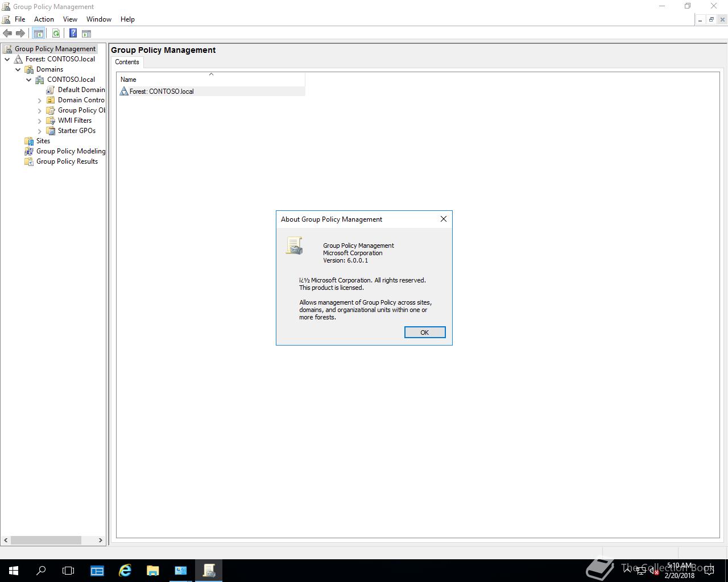This screenshot has width=728, height=582.
Task: Click the blue Help question-mark toolbar icon
Action: 73,34
